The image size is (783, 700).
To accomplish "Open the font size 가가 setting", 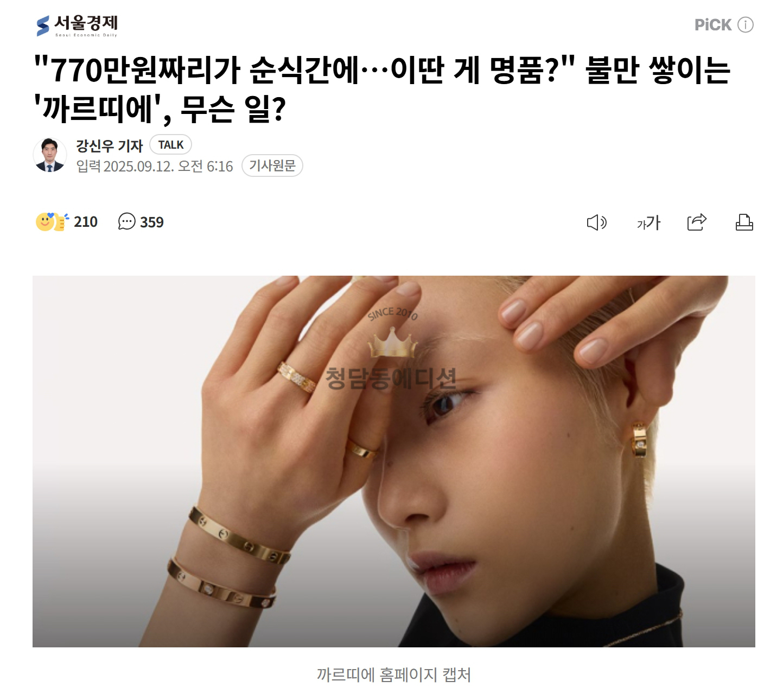I will (x=648, y=222).
